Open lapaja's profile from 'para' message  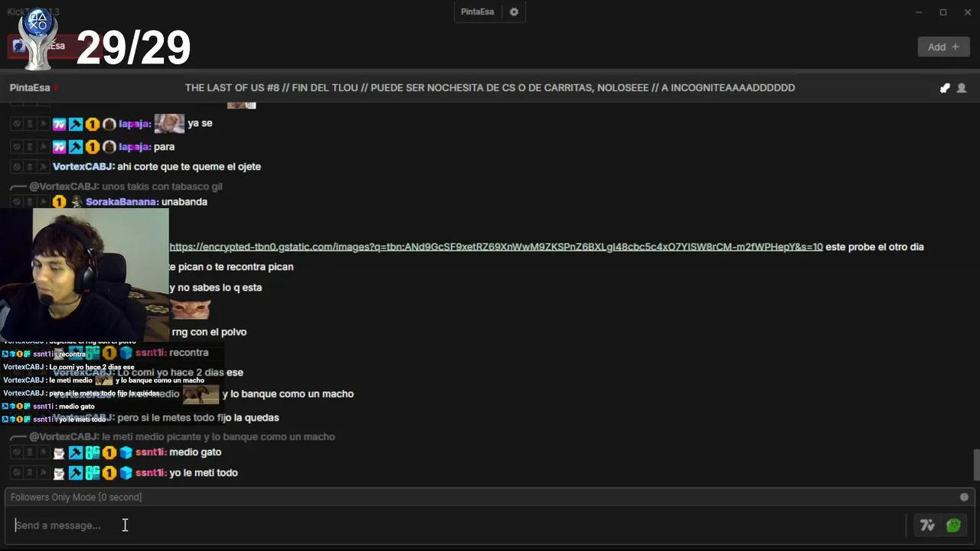coord(134,147)
